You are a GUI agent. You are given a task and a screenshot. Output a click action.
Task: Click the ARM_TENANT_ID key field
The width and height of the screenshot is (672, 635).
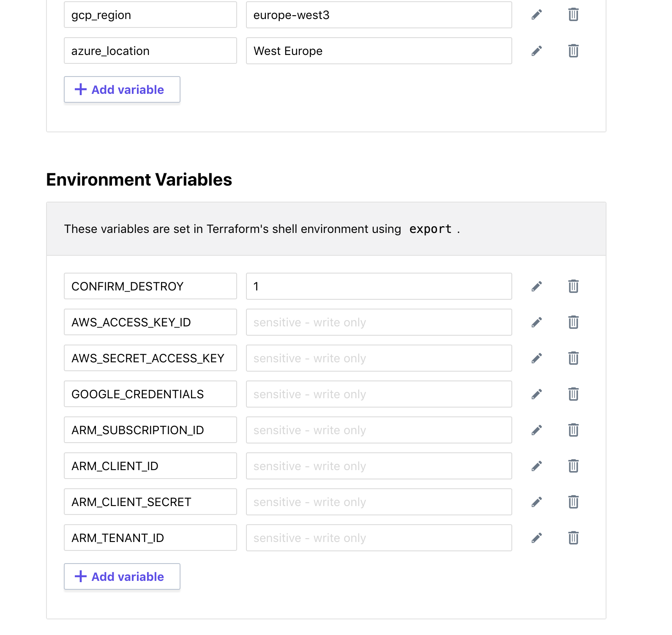pyautogui.click(x=150, y=538)
